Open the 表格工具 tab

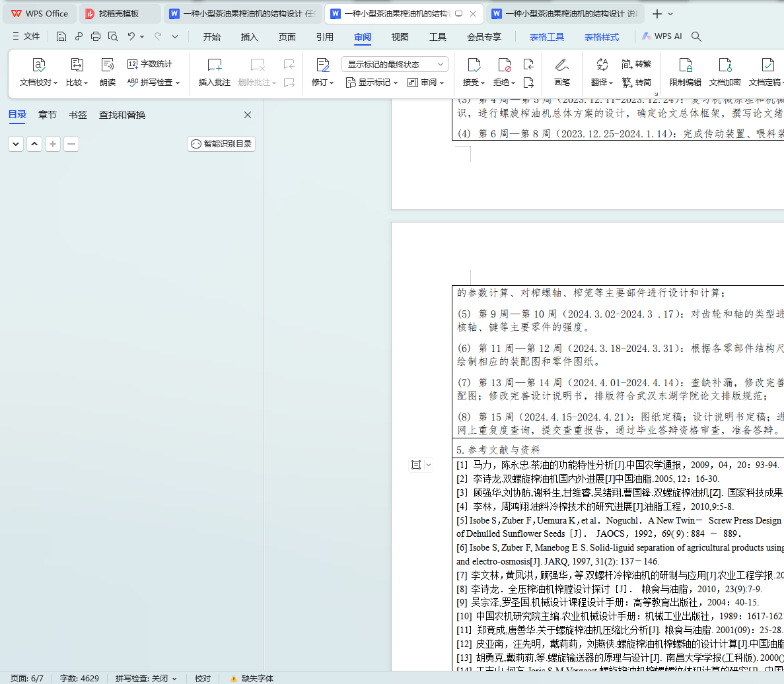[x=546, y=37]
